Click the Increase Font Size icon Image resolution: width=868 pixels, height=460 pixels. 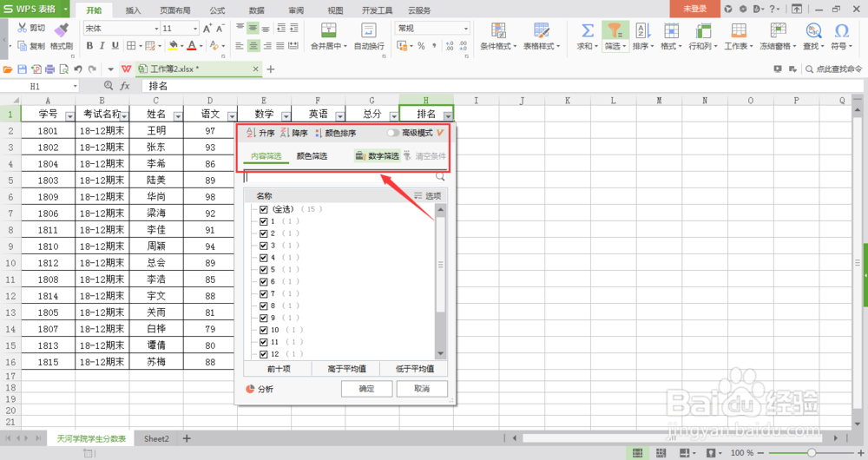pyautogui.click(x=207, y=29)
